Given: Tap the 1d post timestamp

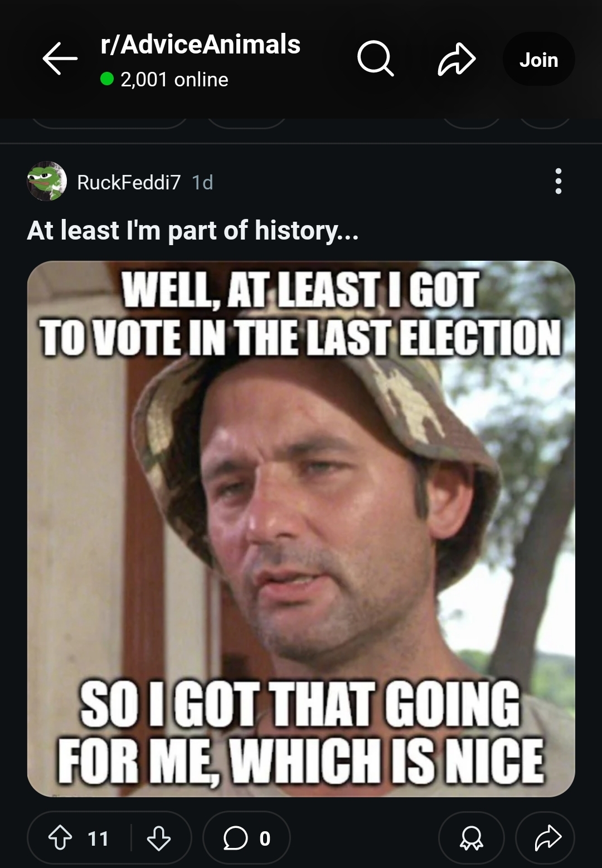Looking at the screenshot, I should point(202,182).
